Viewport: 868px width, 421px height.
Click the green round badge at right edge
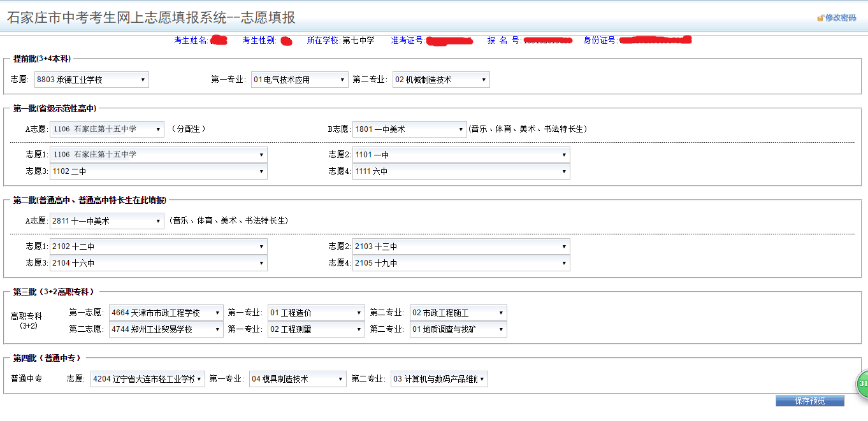pos(862,383)
